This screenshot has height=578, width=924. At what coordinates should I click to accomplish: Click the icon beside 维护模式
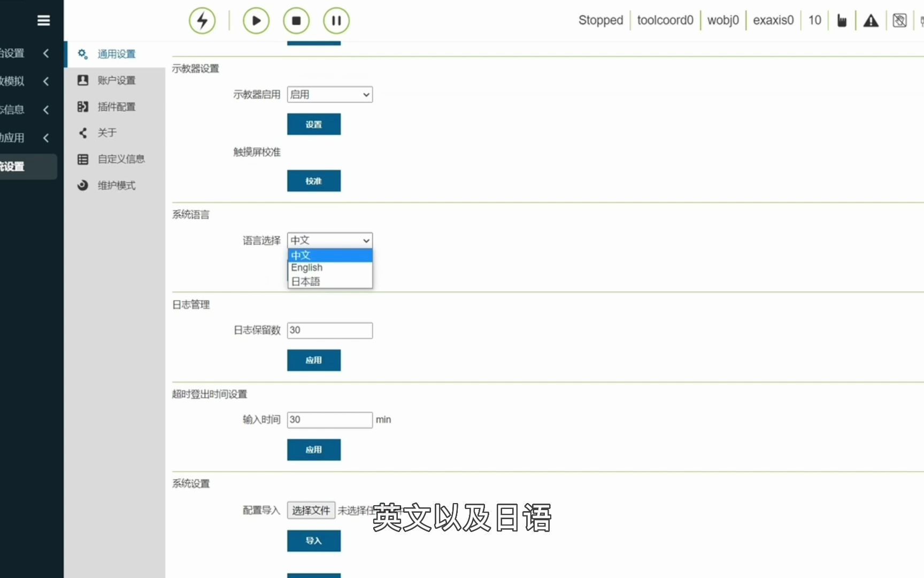pos(83,185)
